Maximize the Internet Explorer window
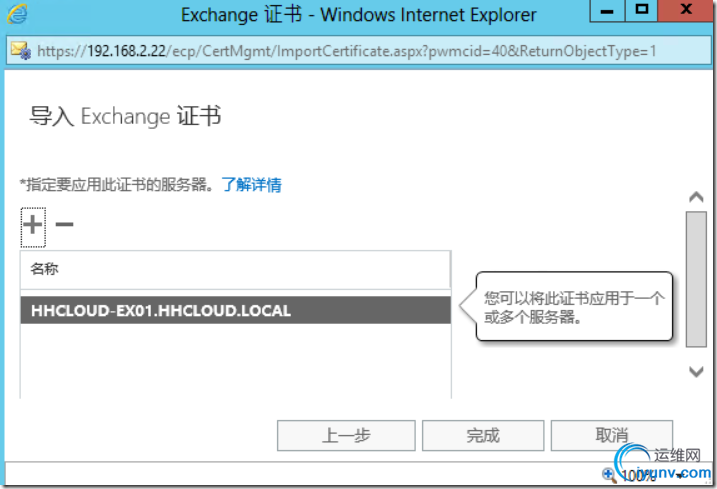The width and height of the screenshot is (717, 489). (641, 11)
